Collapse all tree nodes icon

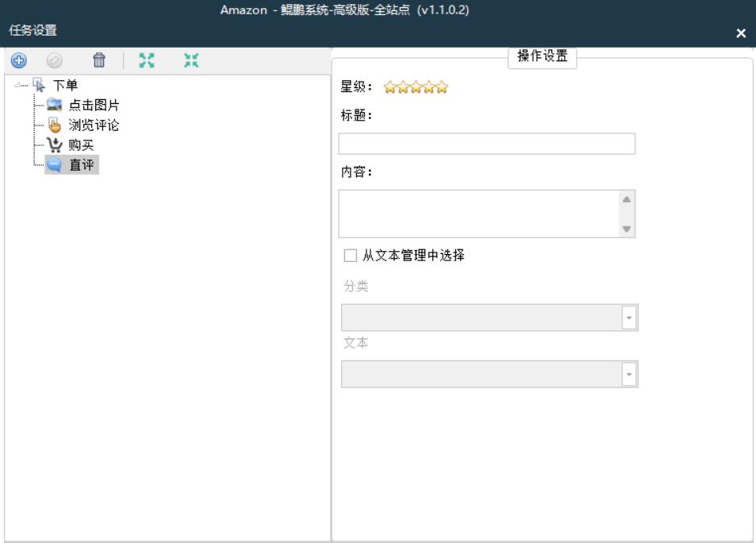[191, 60]
